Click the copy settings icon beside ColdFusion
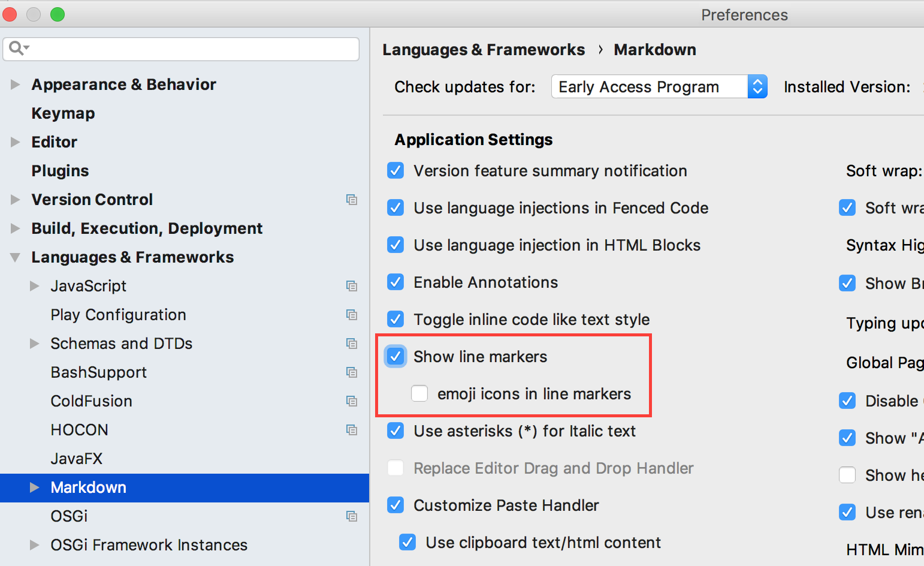Image resolution: width=924 pixels, height=566 pixels. point(352,401)
